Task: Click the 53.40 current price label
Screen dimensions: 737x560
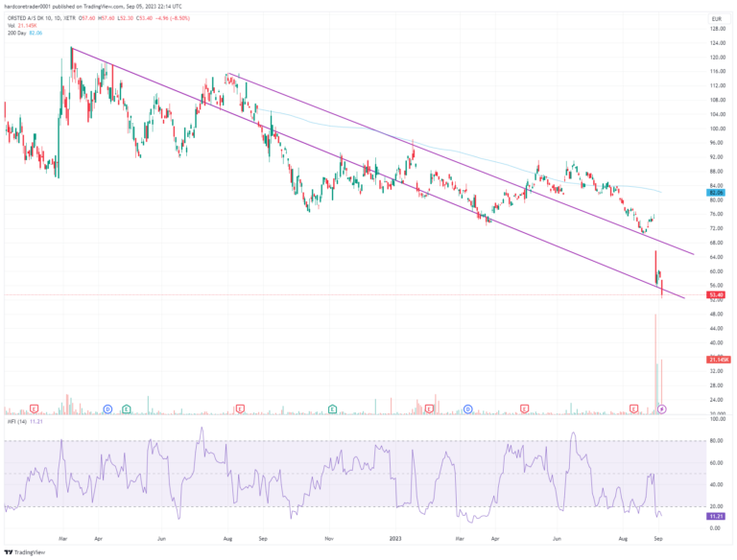Action: point(715,295)
